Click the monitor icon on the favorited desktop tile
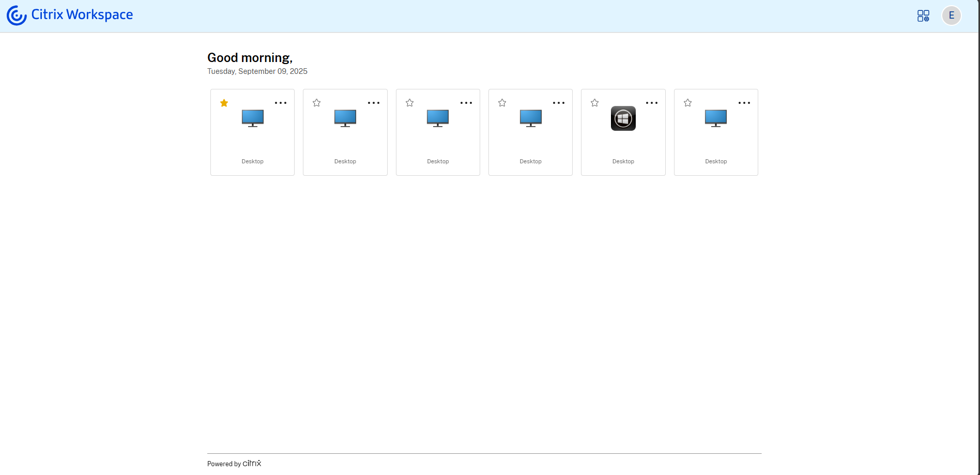Image resolution: width=980 pixels, height=475 pixels. (253, 118)
